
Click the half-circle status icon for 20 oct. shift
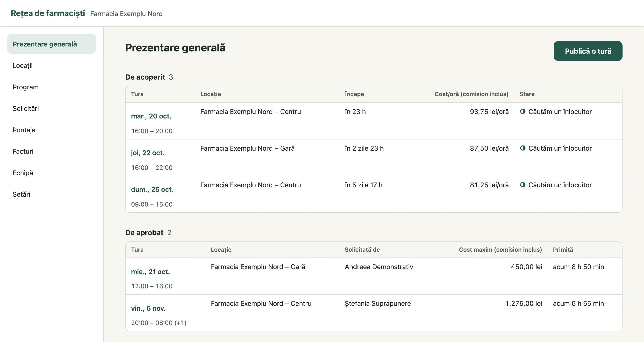(523, 112)
